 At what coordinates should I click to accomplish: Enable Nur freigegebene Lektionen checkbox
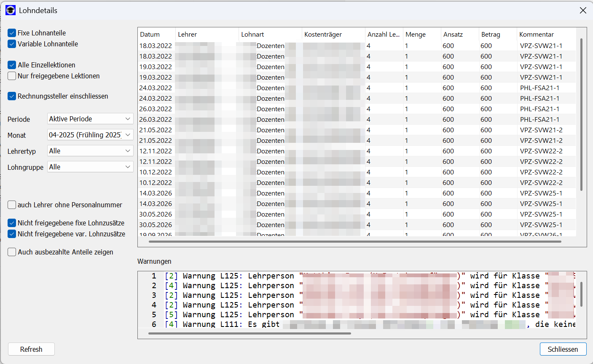tap(12, 76)
